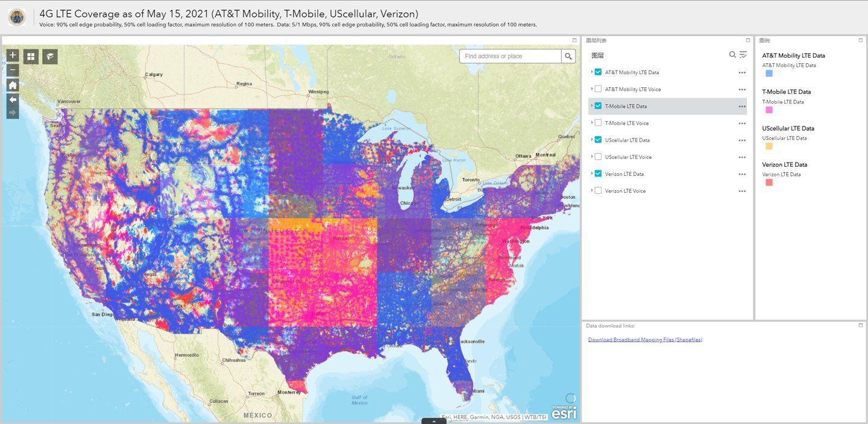This screenshot has height=424, width=868.
Task: Select the Verizon LTE Voice layer name
Action: [x=625, y=191]
